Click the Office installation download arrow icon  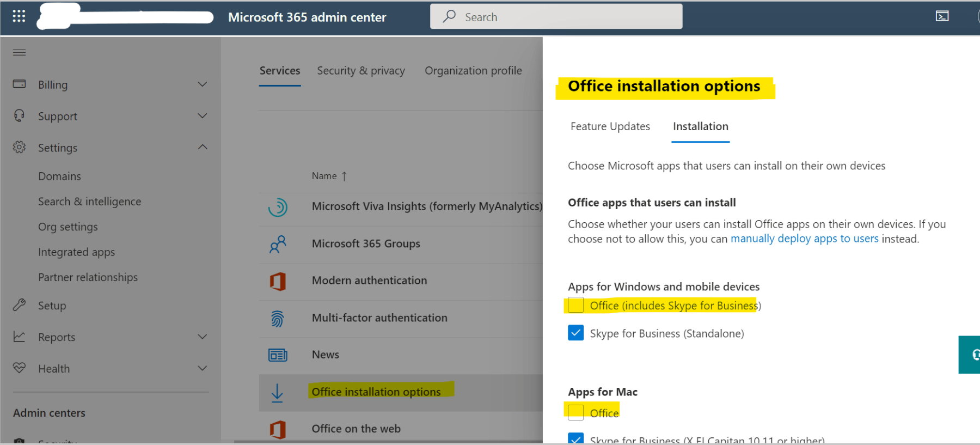click(x=277, y=393)
